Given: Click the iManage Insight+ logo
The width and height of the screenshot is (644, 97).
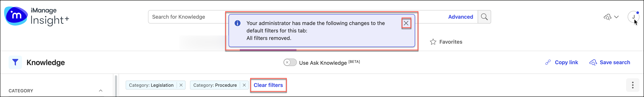Looking at the screenshot, I should tap(37, 16).
